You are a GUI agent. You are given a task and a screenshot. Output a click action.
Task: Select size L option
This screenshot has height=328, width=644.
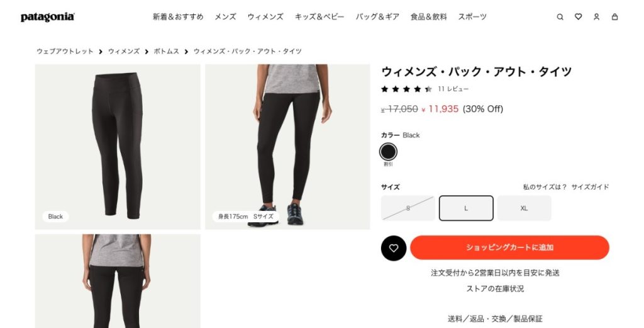point(466,208)
